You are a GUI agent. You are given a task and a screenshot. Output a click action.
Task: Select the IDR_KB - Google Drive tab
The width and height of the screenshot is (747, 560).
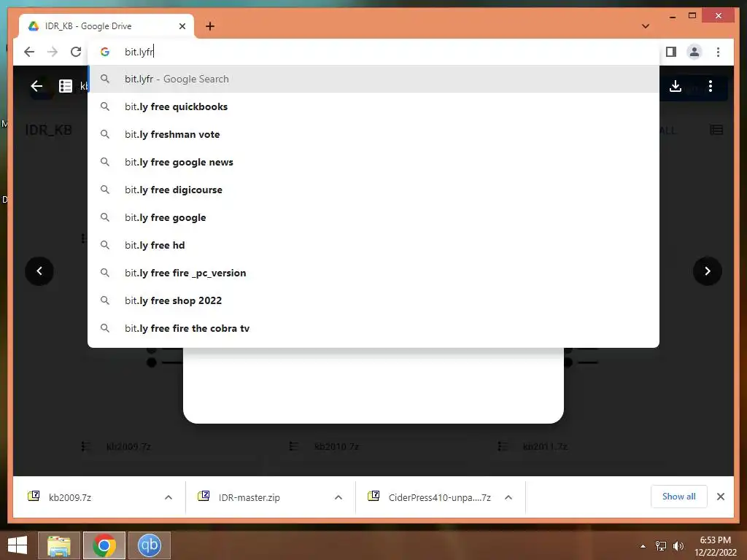click(107, 26)
